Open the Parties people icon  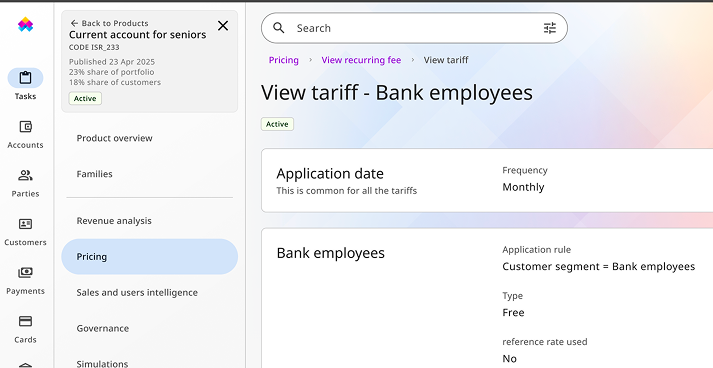[25, 175]
